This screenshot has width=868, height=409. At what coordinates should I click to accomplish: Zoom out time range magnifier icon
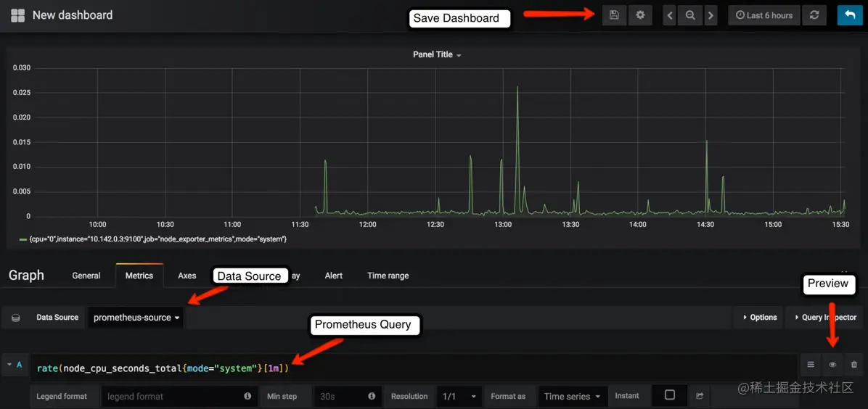click(690, 15)
